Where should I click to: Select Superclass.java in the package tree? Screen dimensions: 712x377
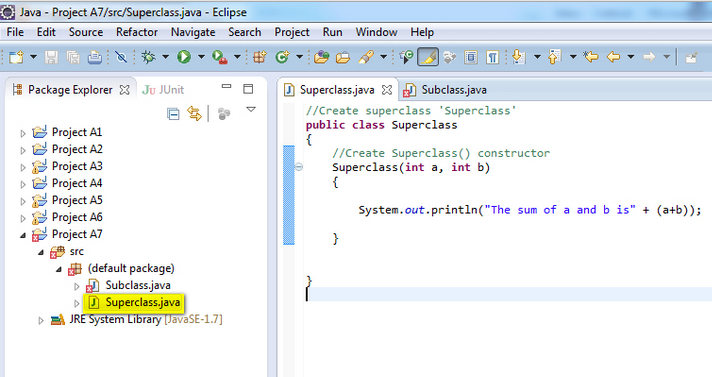pyautogui.click(x=143, y=303)
